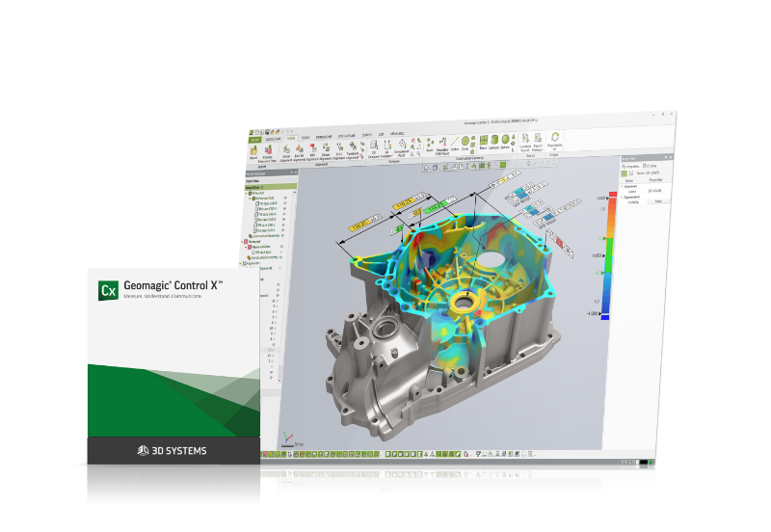Toggle visibility of Constructed Geometry under Reference
771x532 pixels.
[x=283, y=235]
